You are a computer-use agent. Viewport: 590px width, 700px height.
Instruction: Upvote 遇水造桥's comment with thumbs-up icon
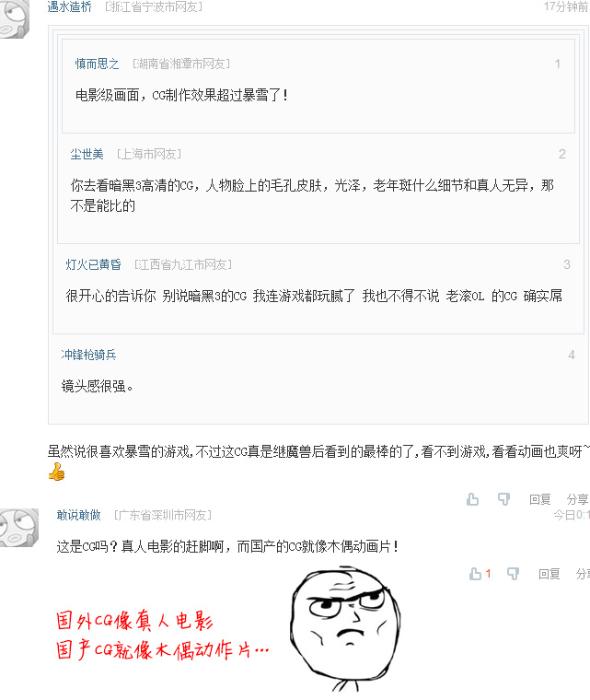tap(472, 499)
